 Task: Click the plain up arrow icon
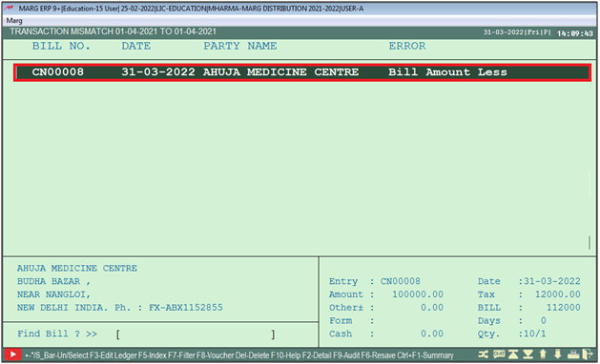(x=543, y=354)
